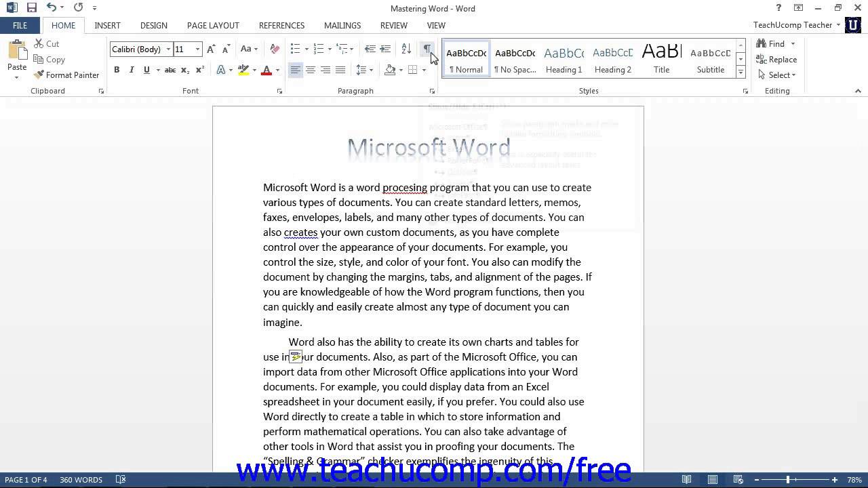Image resolution: width=868 pixels, height=488 pixels.
Task: Click the Paste clipboard icon
Action: tap(16, 52)
